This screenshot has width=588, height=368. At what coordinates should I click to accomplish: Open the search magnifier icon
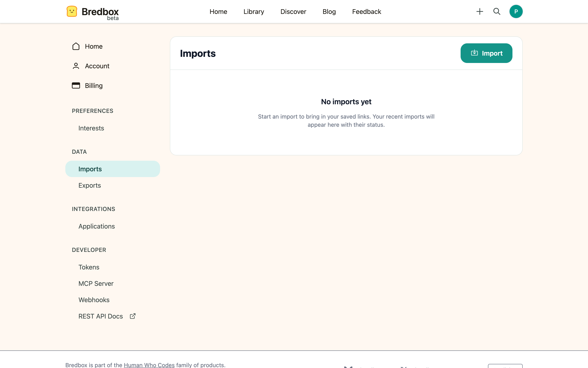[497, 11]
